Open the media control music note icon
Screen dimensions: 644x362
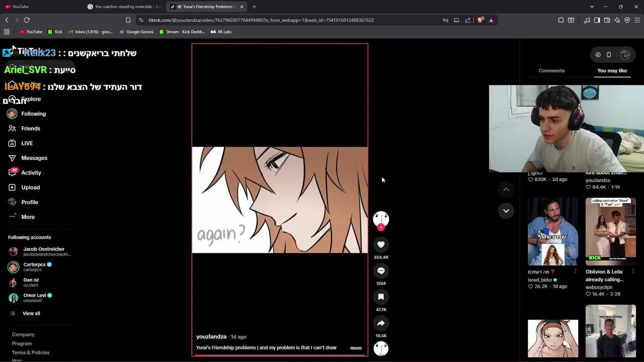[x=587, y=20]
